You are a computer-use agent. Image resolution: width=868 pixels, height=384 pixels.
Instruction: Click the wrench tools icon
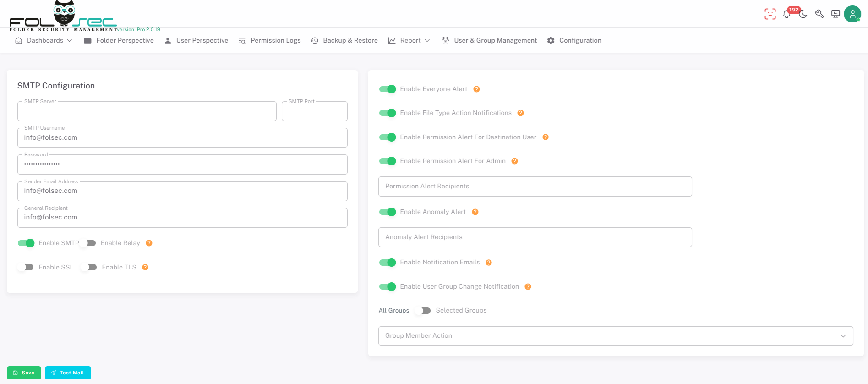point(819,14)
